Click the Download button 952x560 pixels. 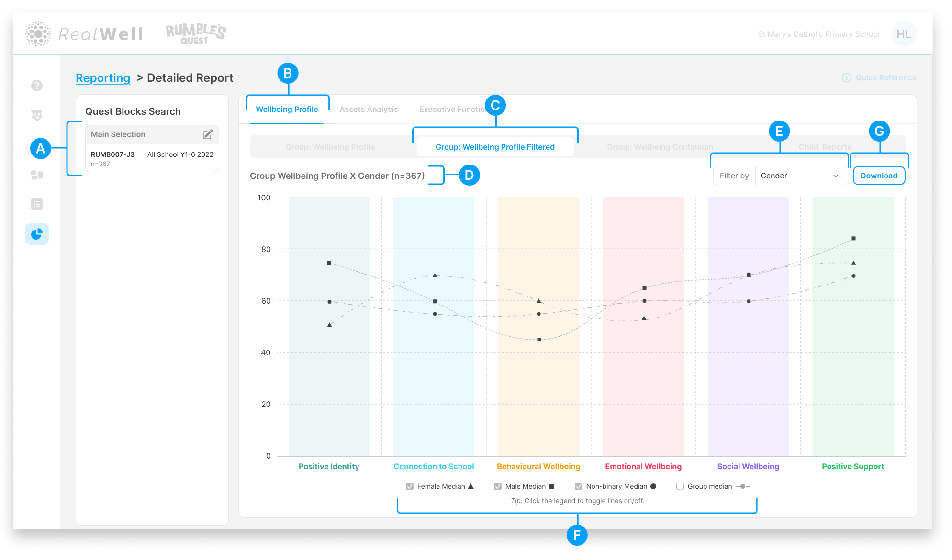[x=879, y=176]
